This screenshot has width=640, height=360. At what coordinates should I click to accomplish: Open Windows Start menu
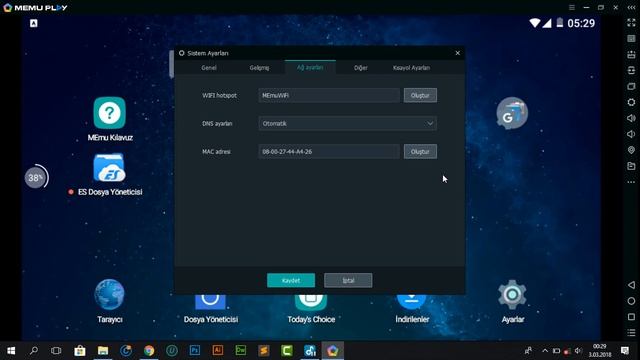click(x=11, y=350)
